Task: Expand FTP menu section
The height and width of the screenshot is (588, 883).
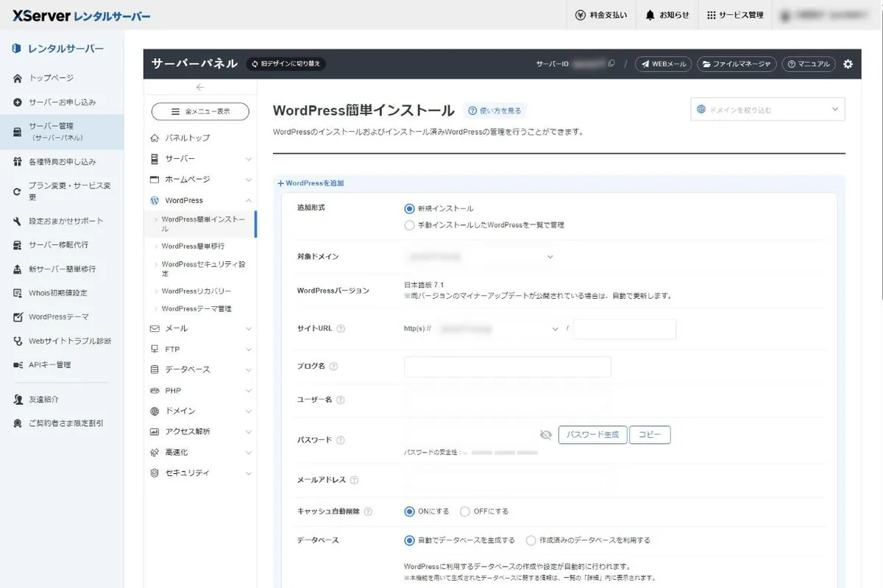Action: click(x=200, y=349)
